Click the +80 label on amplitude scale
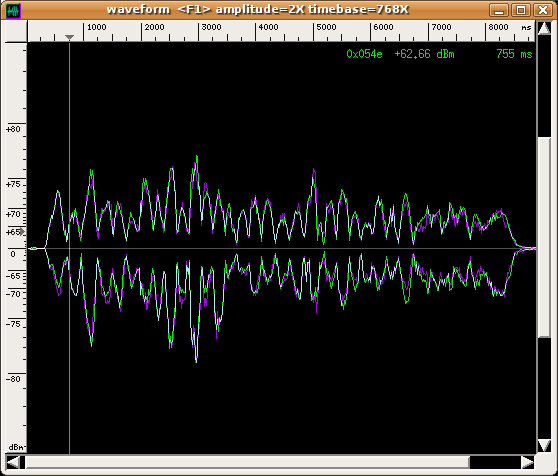 (14, 129)
